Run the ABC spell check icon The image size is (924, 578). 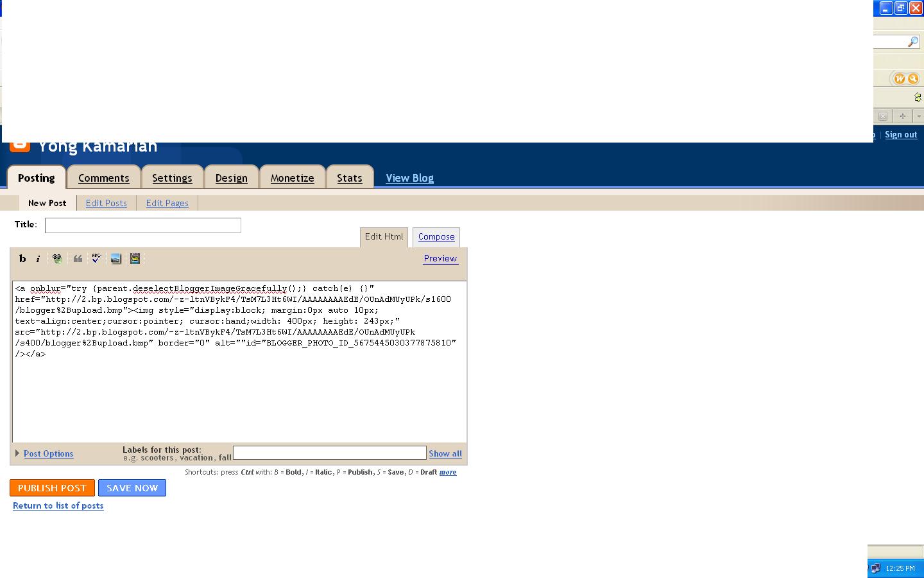point(96,259)
